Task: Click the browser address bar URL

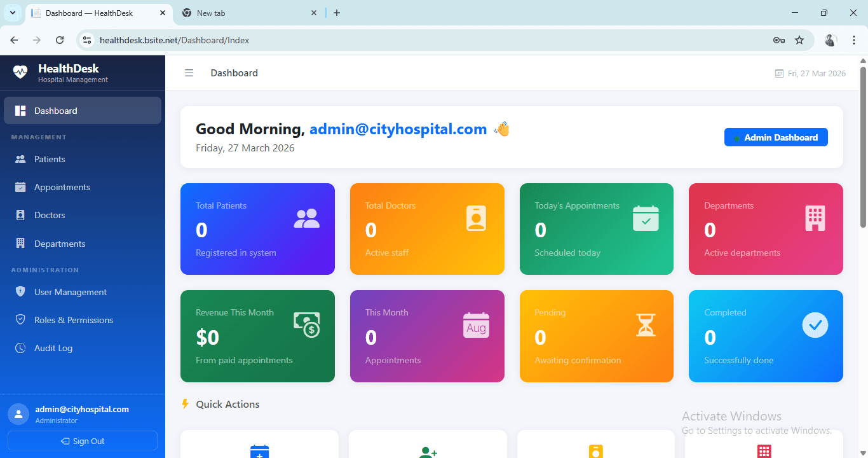Action: pos(175,40)
